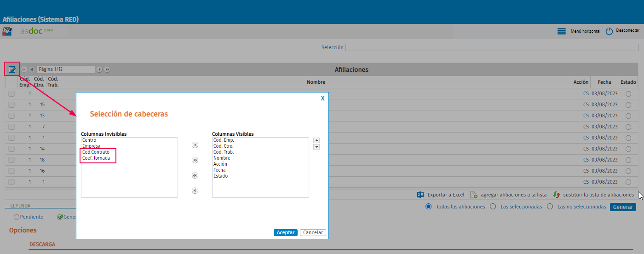
Task: Move selected visible column up
Action: click(x=316, y=140)
